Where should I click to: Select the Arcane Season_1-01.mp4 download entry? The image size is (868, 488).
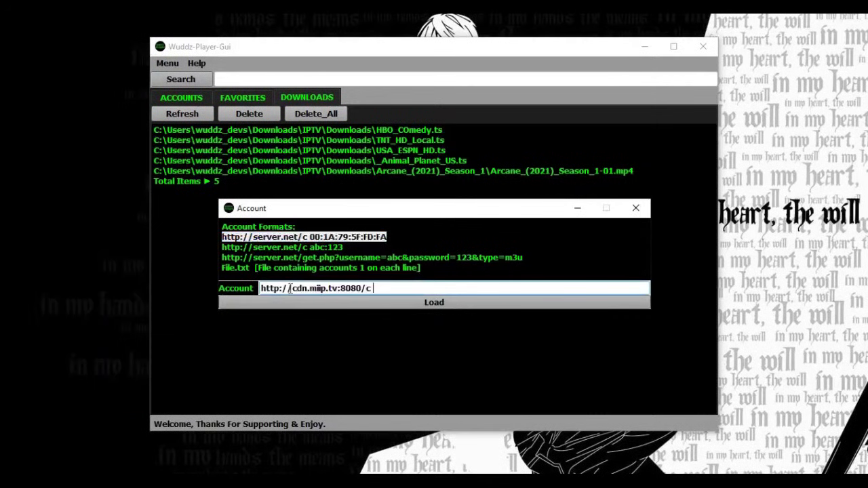[393, 171]
